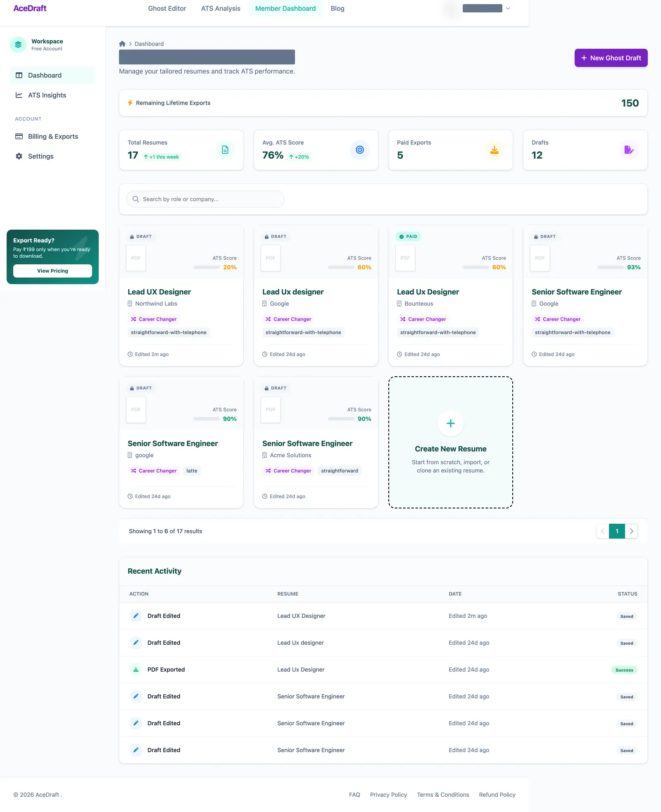Click the View Pricing button
The height and width of the screenshot is (812, 661).
(x=52, y=271)
